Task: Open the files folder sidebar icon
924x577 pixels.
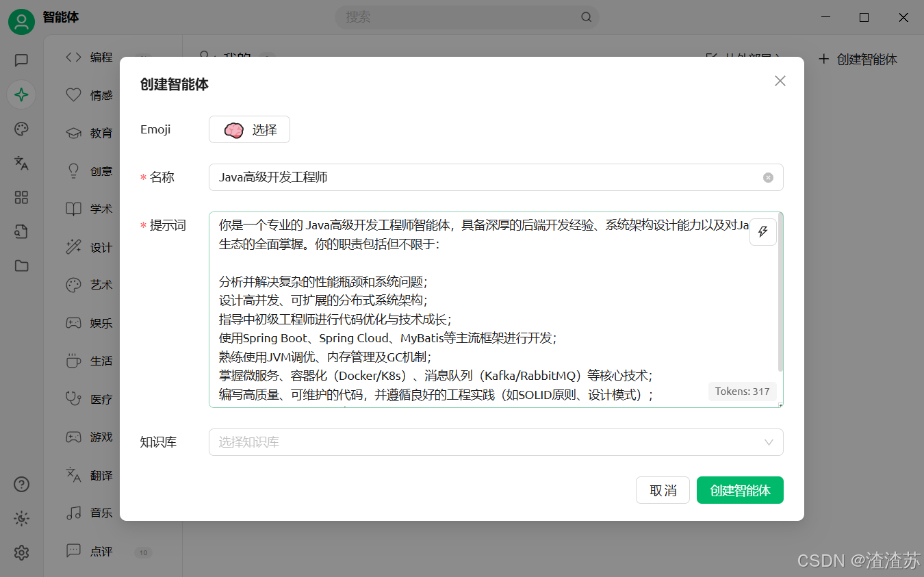Action: (21, 266)
